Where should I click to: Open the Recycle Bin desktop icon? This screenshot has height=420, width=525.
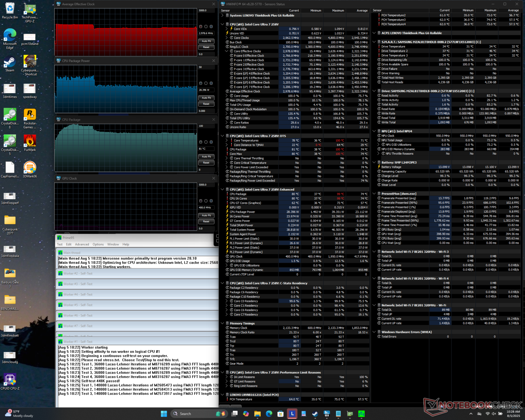10,10
